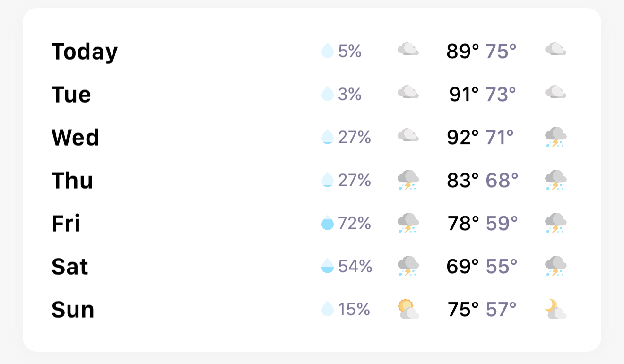Select the Today forecast row label
624x364 pixels.
(84, 51)
